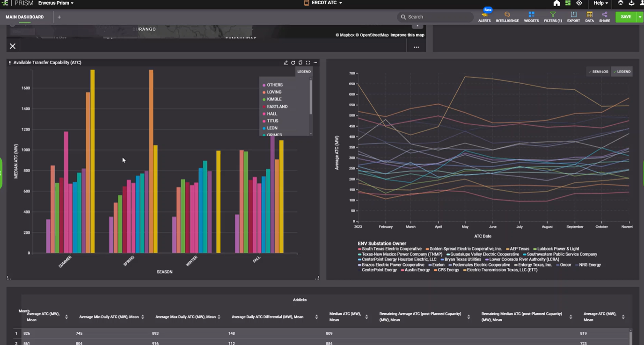This screenshot has width=644, height=345.
Task: Click the Improve this map link
Action: tap(407, 35)
